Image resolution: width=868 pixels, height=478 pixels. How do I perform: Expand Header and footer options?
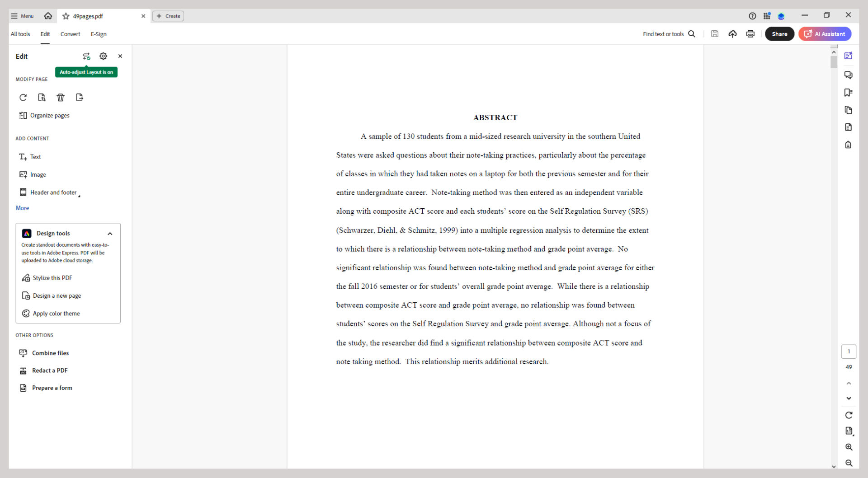click(80, 195)
